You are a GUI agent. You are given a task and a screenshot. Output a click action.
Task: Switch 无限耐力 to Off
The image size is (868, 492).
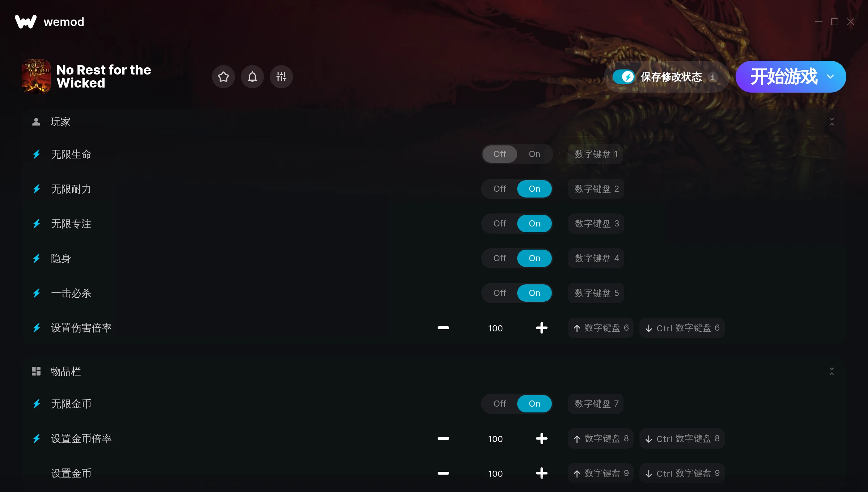[499, 189]
